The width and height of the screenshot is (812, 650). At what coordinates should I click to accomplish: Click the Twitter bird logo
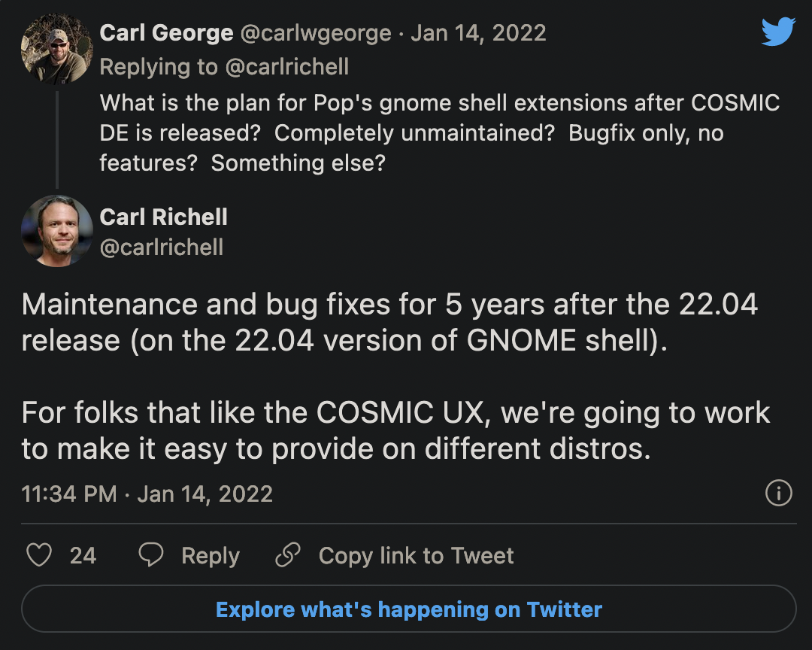[777, 32]
